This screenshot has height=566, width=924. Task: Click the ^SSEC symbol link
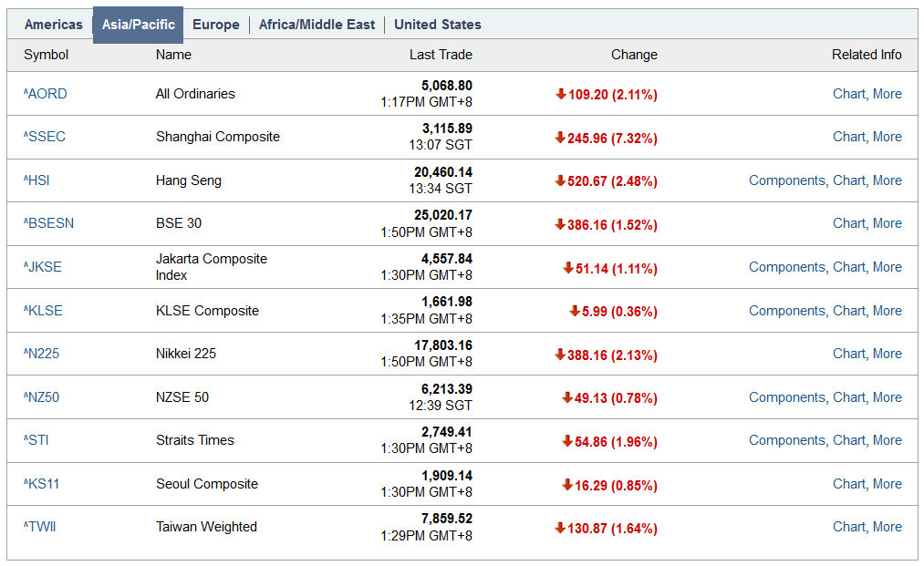click(45, 137)
